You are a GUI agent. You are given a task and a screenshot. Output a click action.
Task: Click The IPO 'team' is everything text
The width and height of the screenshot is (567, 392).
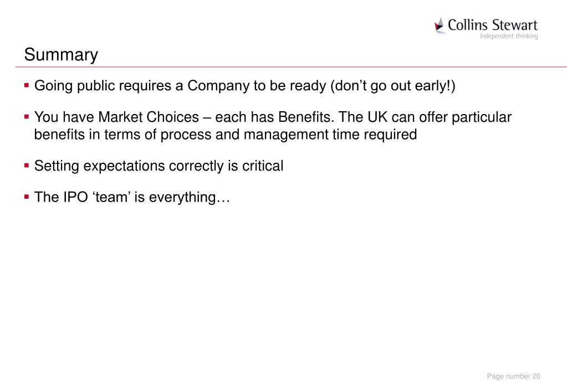pos(132,197)
